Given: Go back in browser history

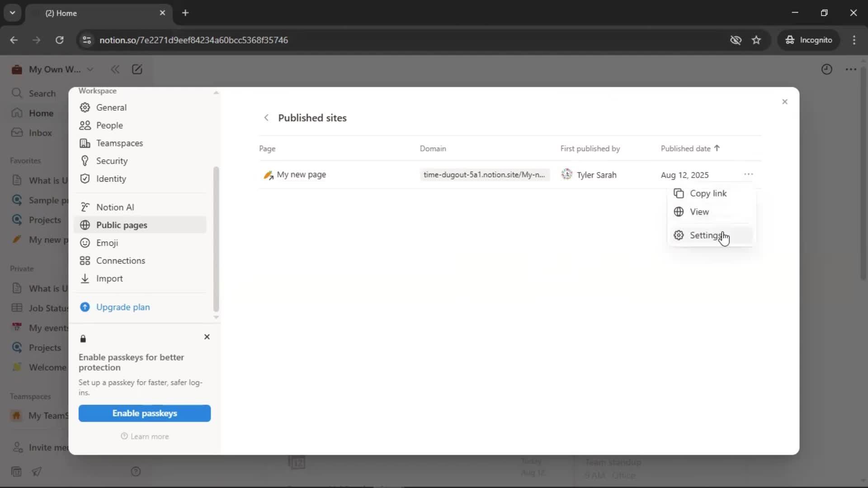Looking at the screenshot, I should tap(14, 40).
